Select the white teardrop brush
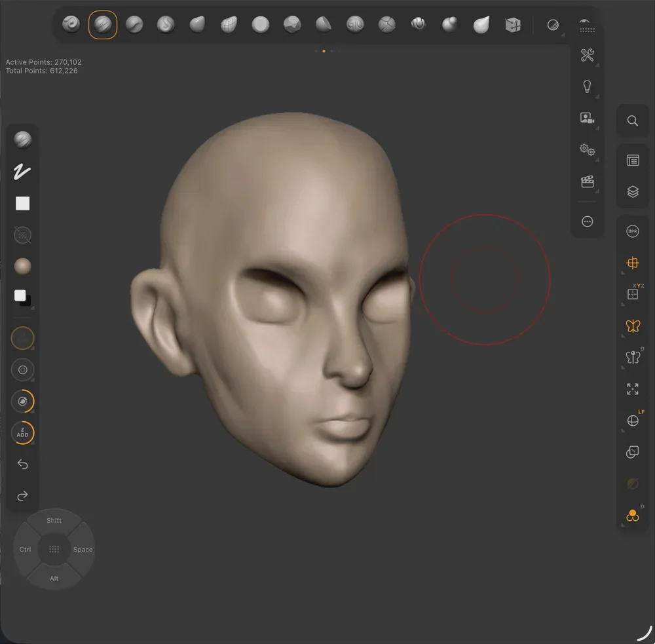This screenshot has height=644, width=655. 481,25
